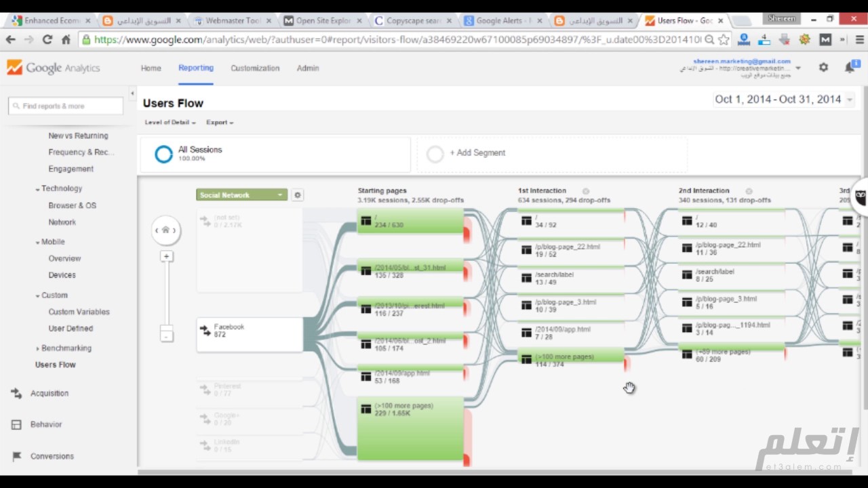Click the page icon of /search/label 13 / 49 node
The width and height of the screenshot is (868, 488).
[526, 278]
